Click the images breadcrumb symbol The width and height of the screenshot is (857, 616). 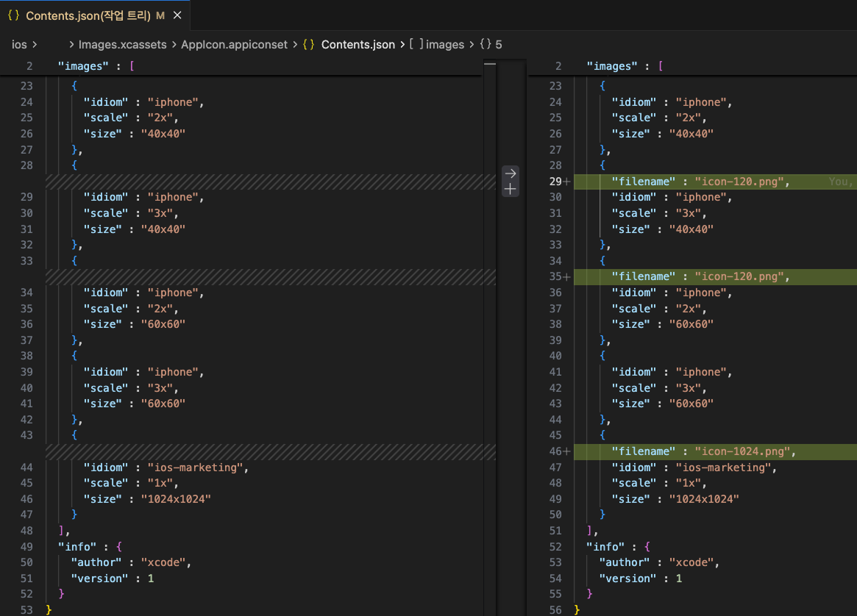click(x=445, y=45)
